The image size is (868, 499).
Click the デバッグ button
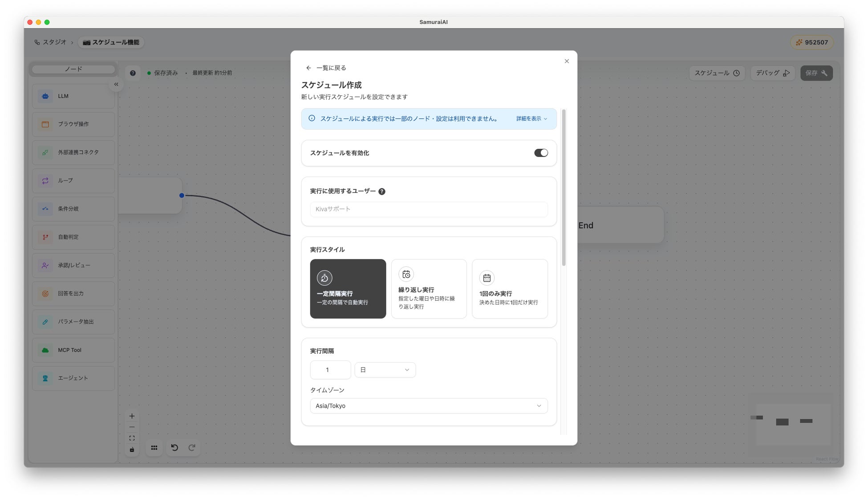tap(772, 73)
